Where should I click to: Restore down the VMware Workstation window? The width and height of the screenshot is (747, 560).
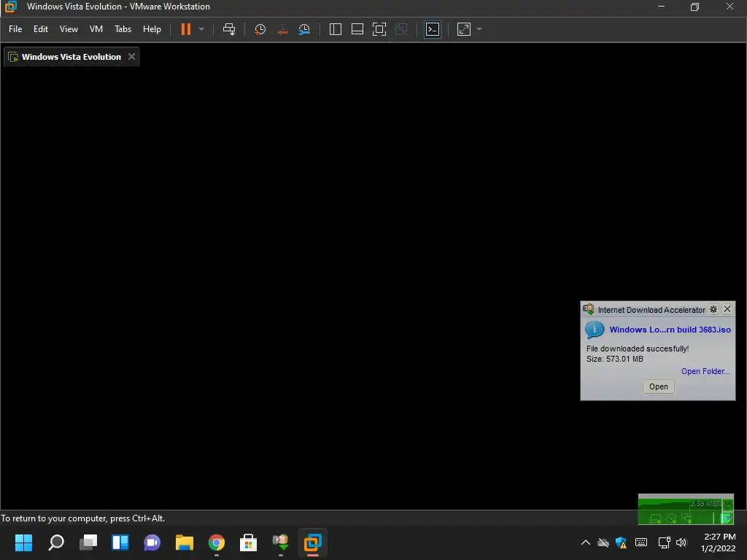click(694, 7)
